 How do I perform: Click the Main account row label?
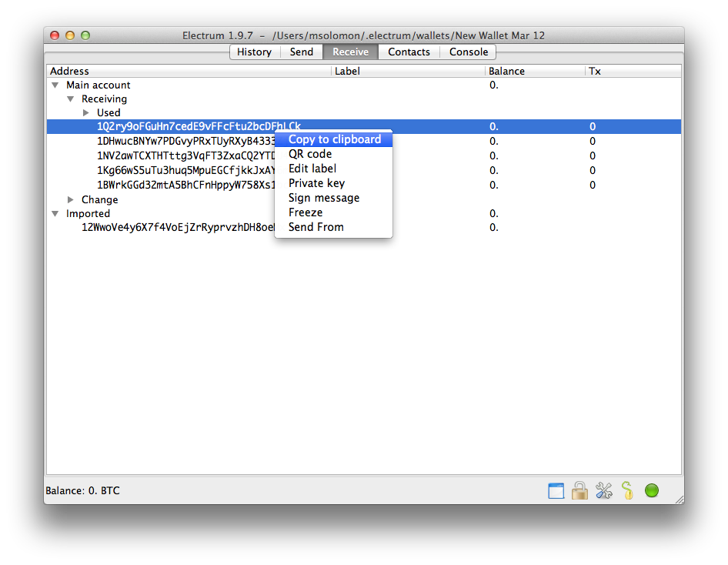click(98, 85)
